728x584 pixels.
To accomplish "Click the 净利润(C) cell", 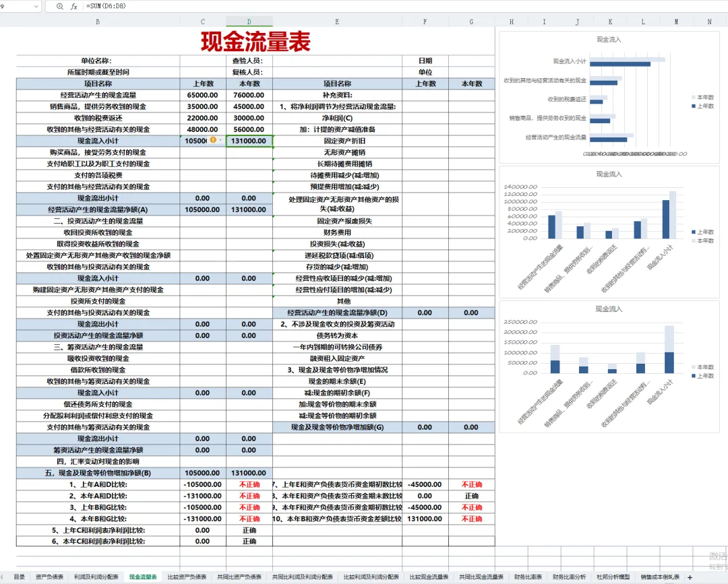I will (337, 119).
